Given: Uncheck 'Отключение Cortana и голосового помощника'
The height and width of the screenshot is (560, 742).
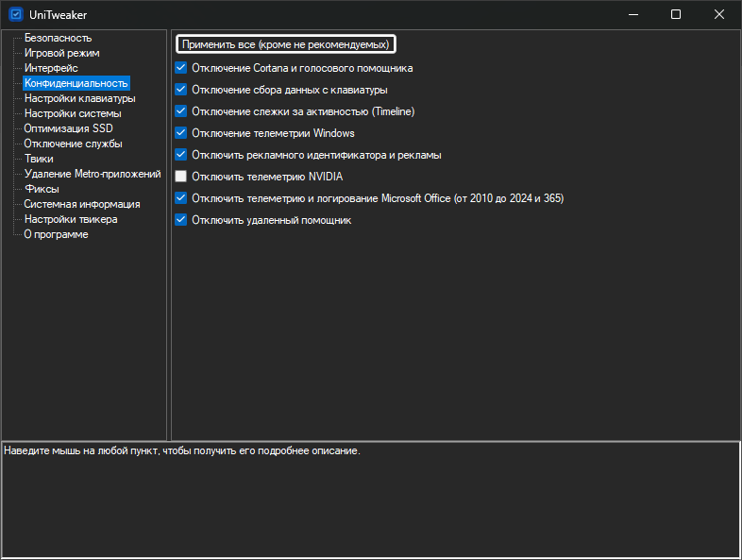Looking at the screenshot, I should pyautogui.click(x=181, y=68).
